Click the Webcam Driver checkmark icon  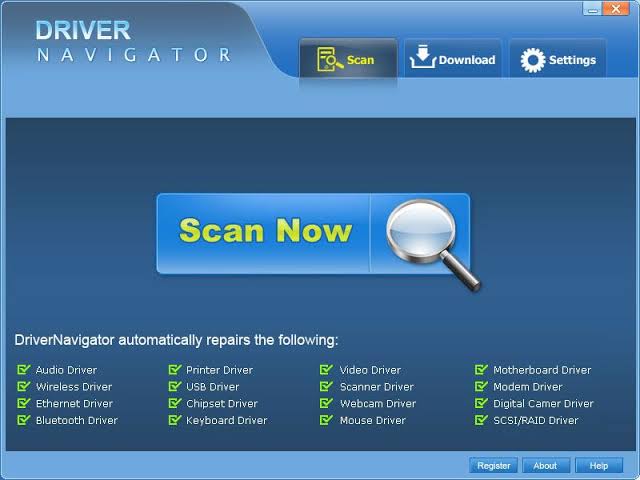pos(326,403)
